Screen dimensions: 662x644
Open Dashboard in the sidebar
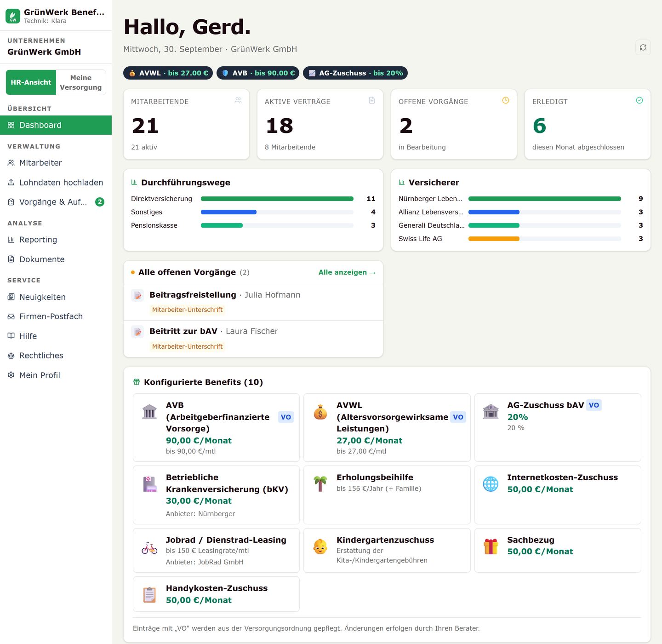56,125
